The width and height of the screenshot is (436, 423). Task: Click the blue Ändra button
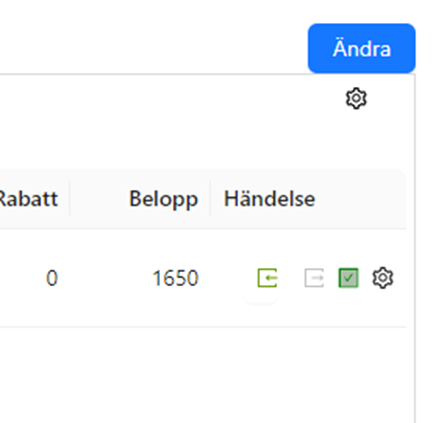coord(361,48)
